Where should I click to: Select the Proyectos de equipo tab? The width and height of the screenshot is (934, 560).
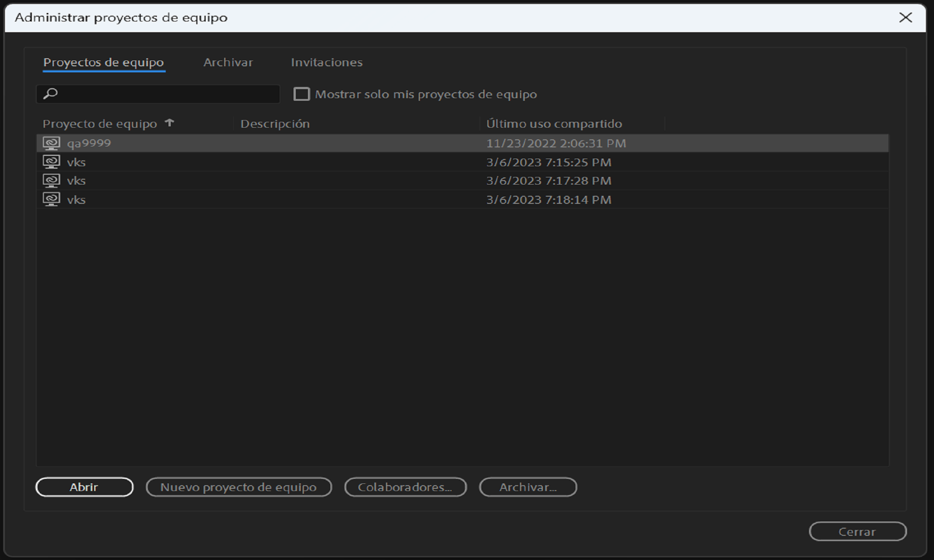click(x=104, y=62)
